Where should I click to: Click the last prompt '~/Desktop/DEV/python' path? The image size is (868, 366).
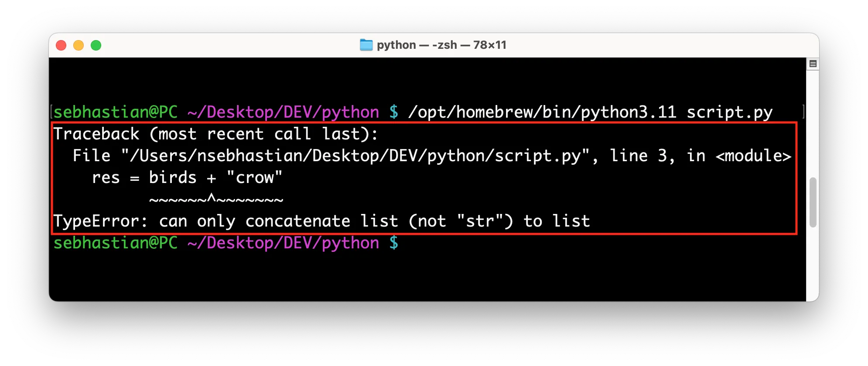coord(283,243)
